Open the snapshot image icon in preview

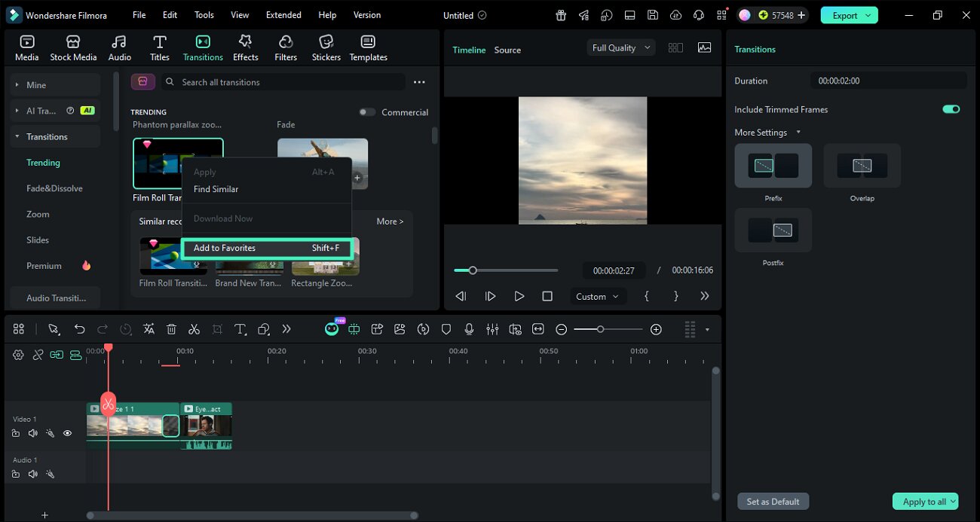pyautogui.click(x=704, y=47)
